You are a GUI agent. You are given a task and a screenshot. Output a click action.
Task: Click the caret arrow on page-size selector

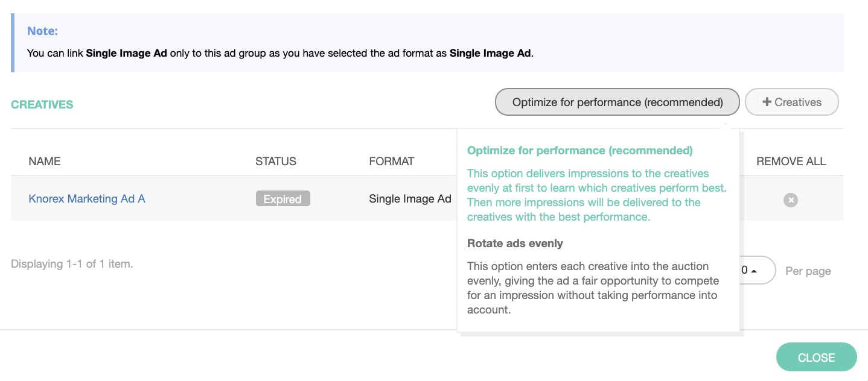coord(754,271)
